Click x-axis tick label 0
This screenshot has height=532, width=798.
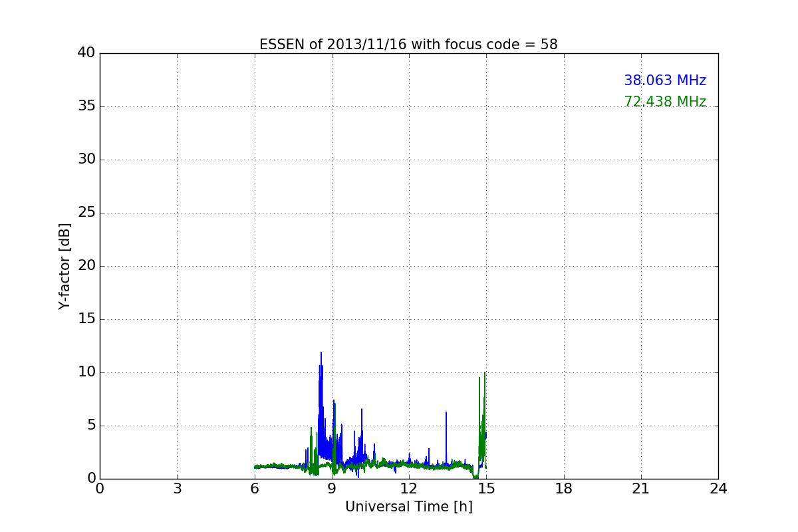coord(100,489)
